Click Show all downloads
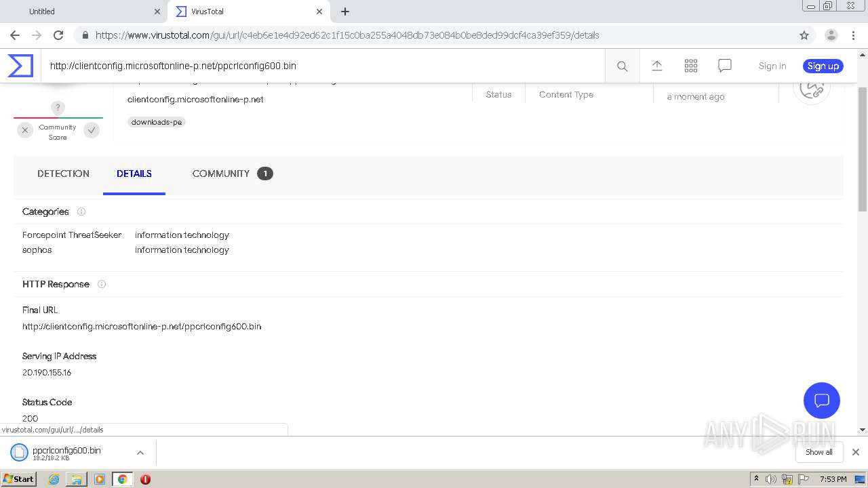Screen dimensions: 868x488 tap(819, 452)
